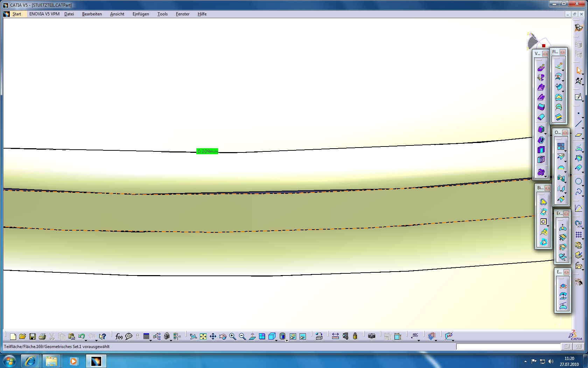Open the Einfügen menu

point(141,14)
